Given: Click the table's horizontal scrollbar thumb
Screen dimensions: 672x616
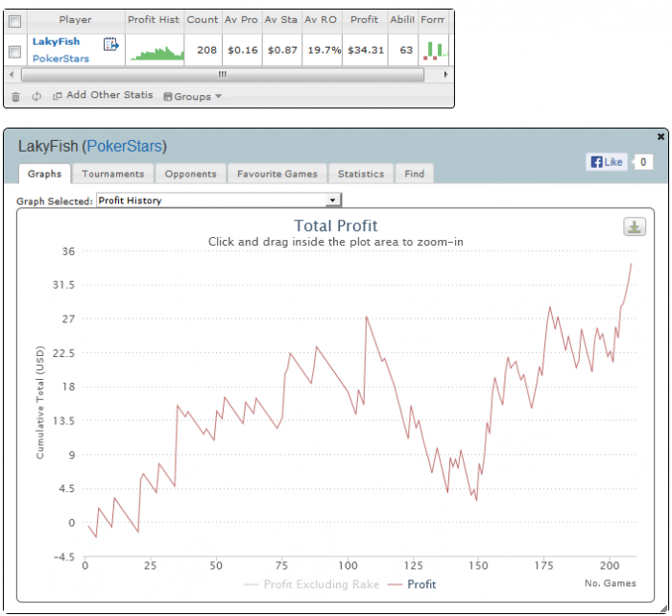Looking at the screenshot, I should (223, 75).
